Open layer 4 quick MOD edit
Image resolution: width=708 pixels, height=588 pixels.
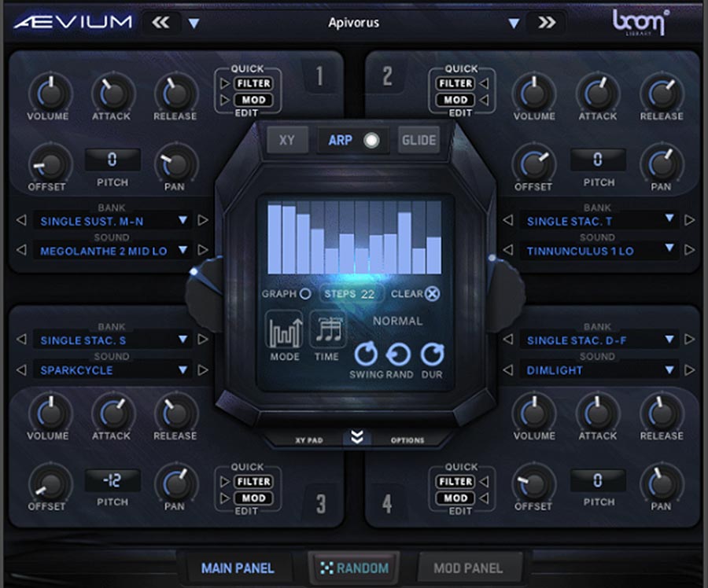coord(455,498)
